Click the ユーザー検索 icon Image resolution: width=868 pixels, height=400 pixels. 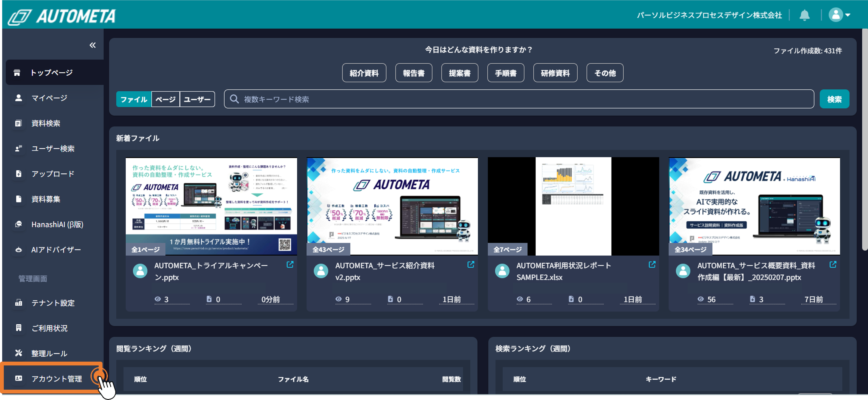pos(18,148)
